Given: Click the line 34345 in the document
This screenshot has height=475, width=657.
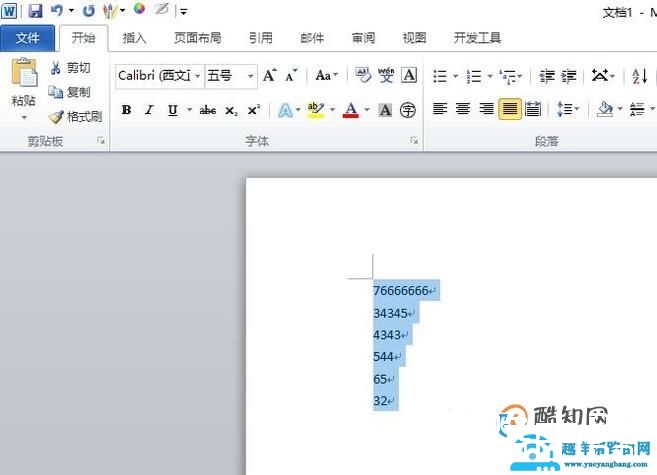Looking at the screenshot, I should 390,313.
